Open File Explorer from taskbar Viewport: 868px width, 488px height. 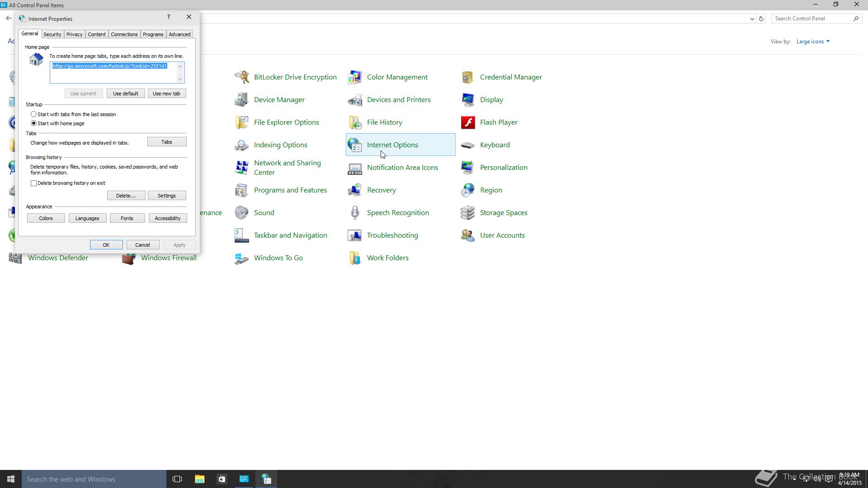199,479
